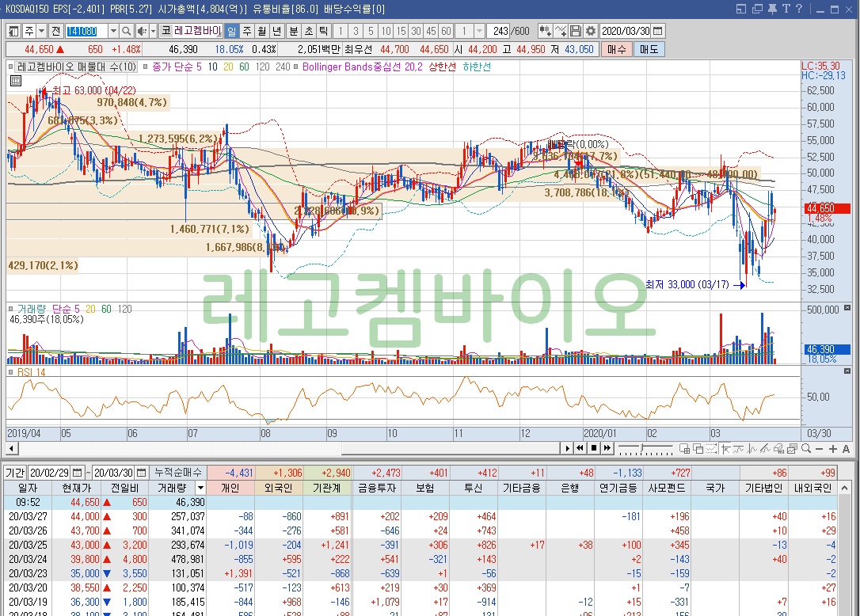This screenshot has height=616, width=860.
Task: Click the chart image capture icon
Action: (792, 448)
